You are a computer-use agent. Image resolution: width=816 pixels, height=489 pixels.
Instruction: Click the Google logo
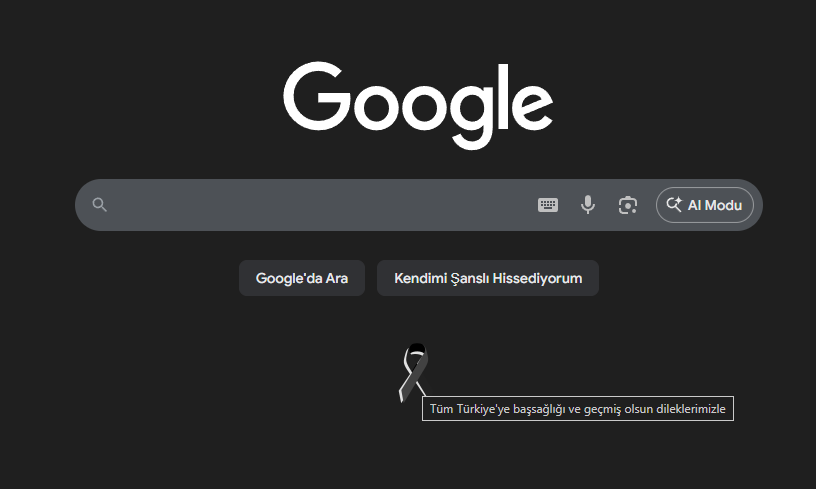(x=418, y=106)
